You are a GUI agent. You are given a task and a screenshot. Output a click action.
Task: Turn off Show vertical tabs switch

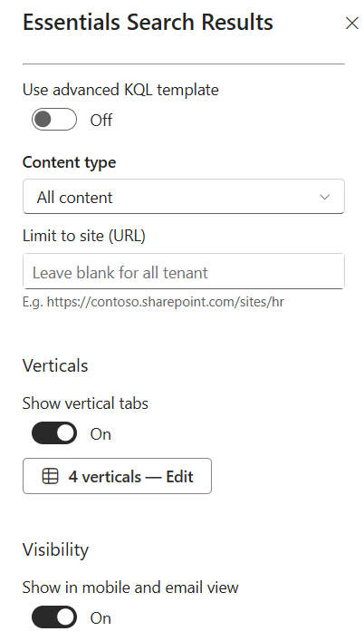(54, 433)
